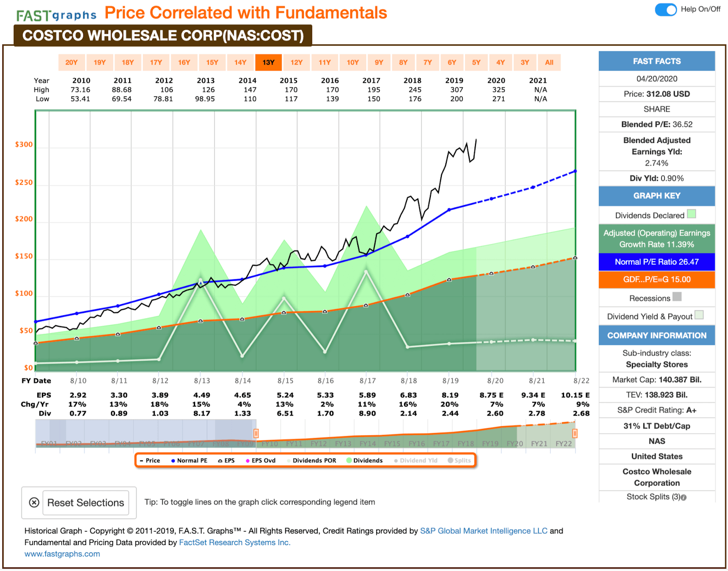728x571 pixels.
Task: Click the Price: 312.08 USD text
Action: (657, 94)
